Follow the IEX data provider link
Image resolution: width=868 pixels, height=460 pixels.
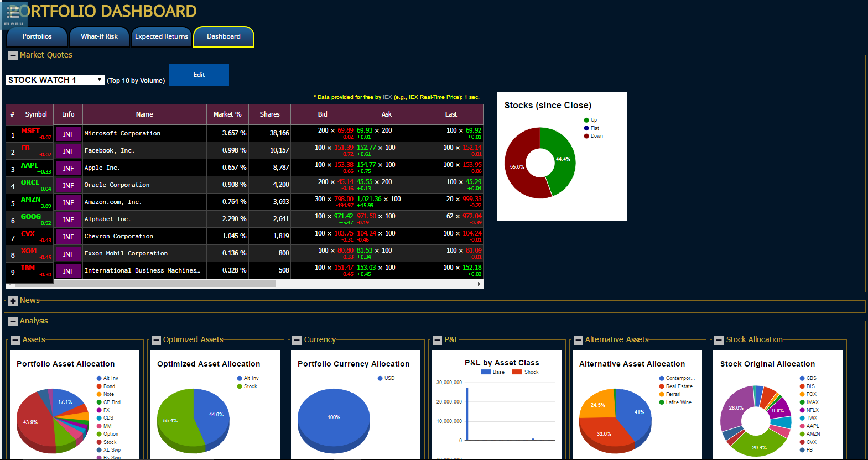[387, 97]
